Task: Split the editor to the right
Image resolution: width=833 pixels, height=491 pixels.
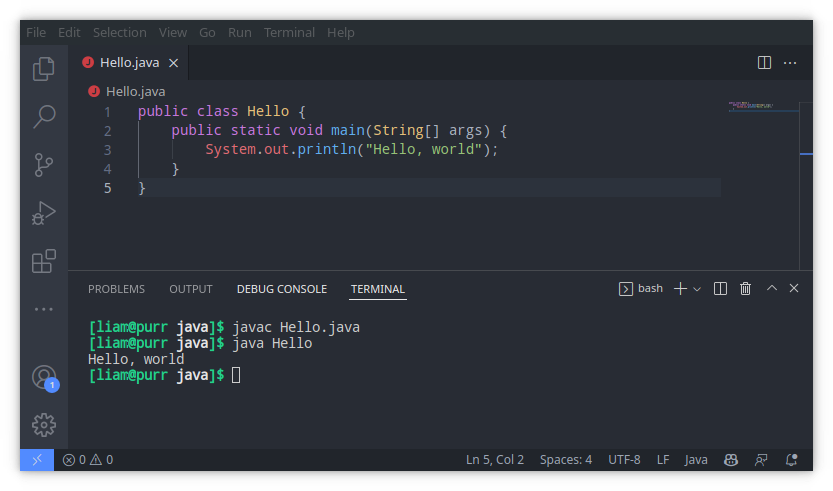Action: (x=764, y=62)
